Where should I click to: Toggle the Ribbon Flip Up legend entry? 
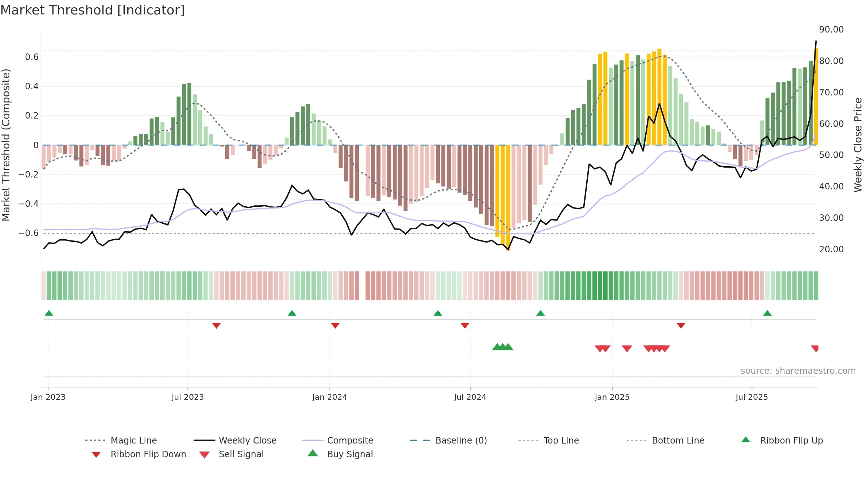tap(782, 440)
